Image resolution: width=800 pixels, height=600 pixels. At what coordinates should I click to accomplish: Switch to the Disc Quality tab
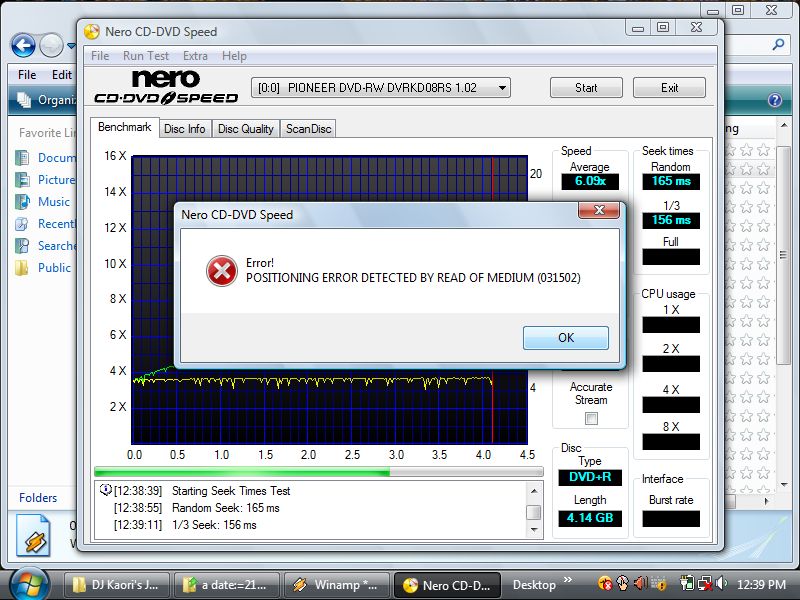coord(245,129)
